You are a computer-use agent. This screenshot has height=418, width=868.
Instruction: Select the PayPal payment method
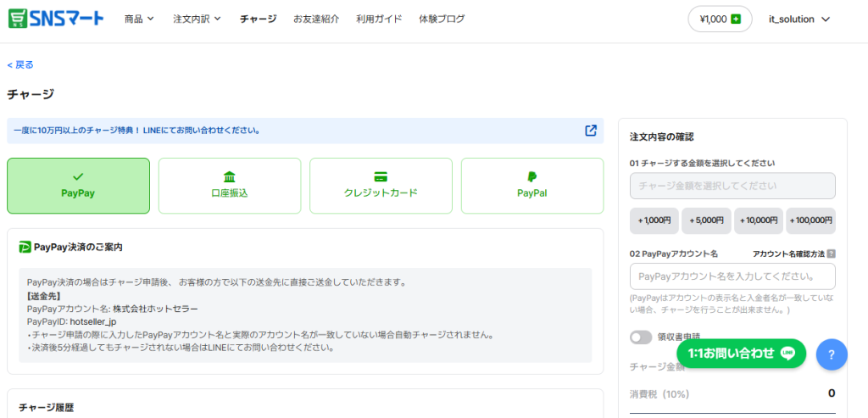532,186
